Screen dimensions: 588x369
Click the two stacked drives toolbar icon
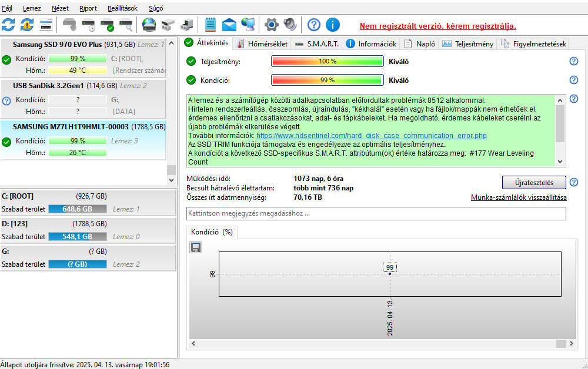point(168,25)
